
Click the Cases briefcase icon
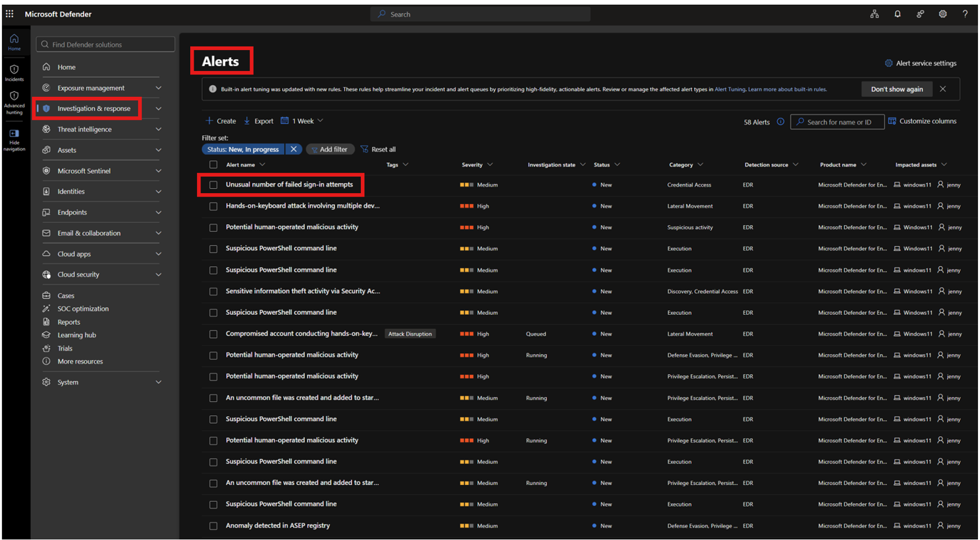pyautogui.click(x=46, y=295)
